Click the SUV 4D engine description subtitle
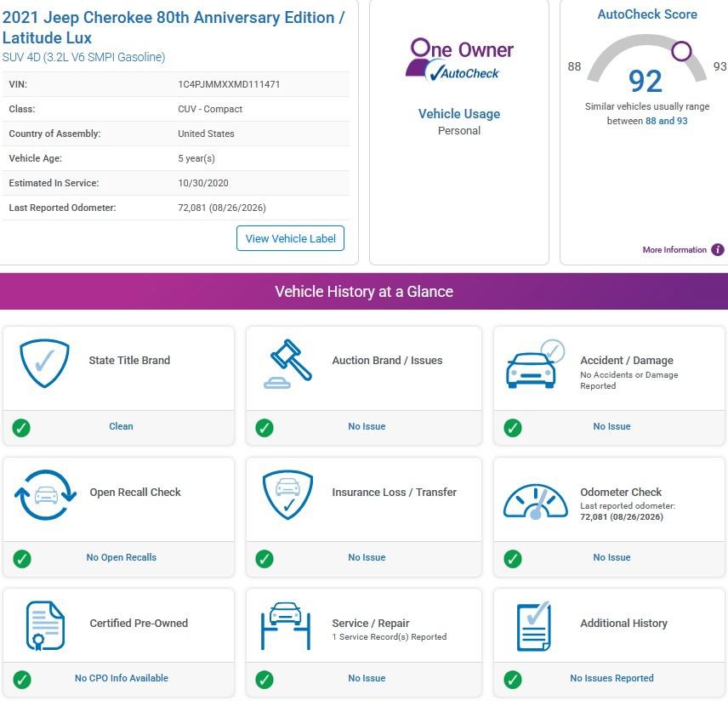The width and height of the screenshot is (728, 701). (x=83, y=57)
